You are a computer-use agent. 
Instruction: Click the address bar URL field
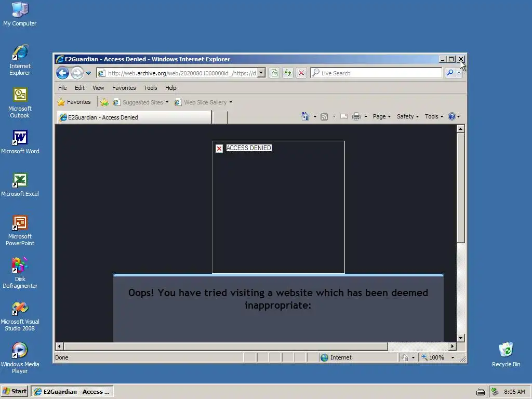tap(177, 73)
